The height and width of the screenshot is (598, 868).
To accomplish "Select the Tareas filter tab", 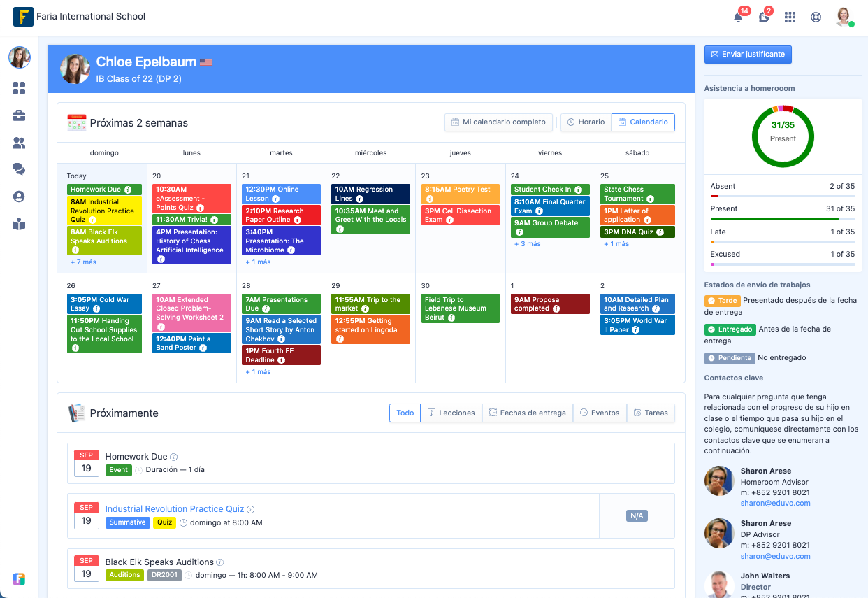I will point(651,413).
